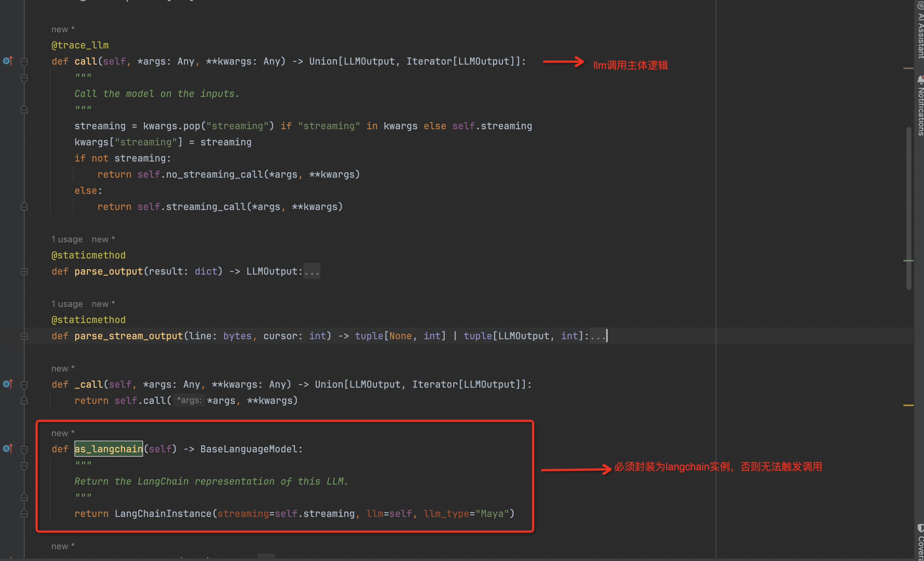
Task: Collapse the as_langchain method fold marker
Action: pyautogui.click(x=24, y=449)
